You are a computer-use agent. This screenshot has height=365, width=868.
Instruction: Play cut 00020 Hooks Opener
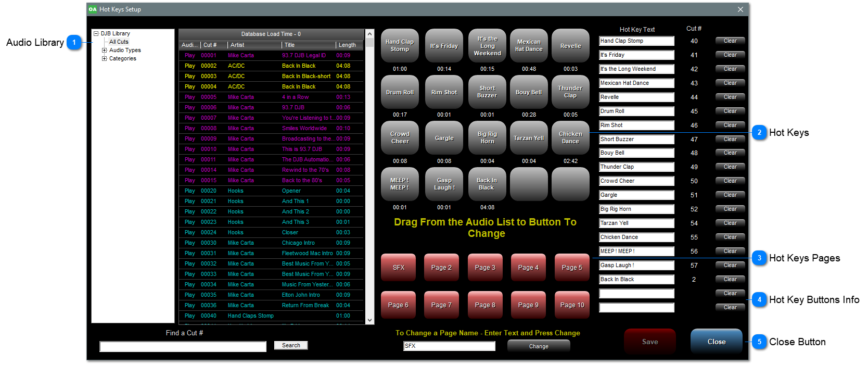(x=190, y=191)
